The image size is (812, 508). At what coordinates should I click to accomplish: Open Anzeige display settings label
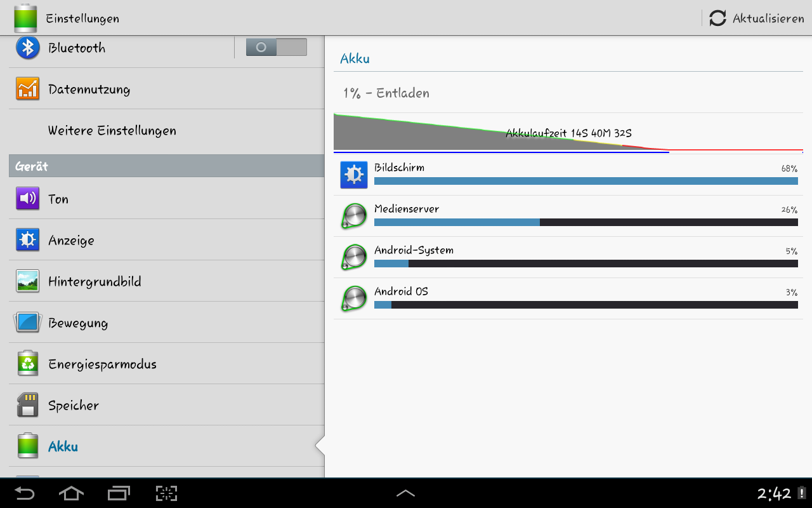coord(71,241)
